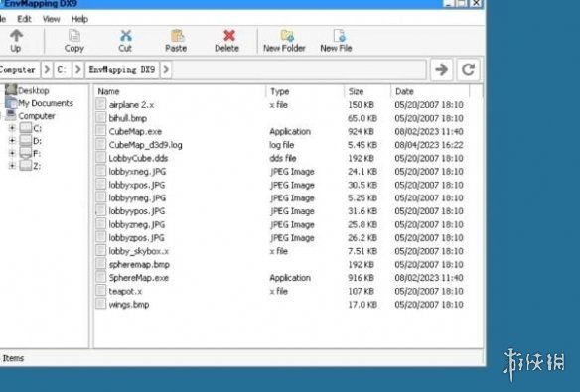Click the C: drive icon
580x392 pixels.
pyautogui.click(x=26, y=128)
